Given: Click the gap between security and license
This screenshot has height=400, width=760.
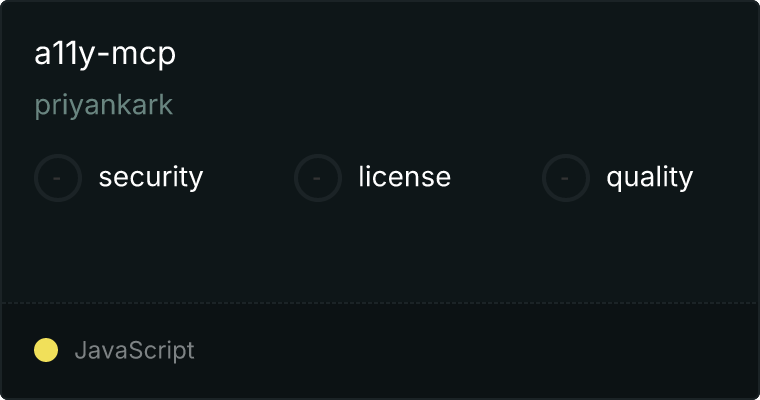Looking at the screenshot, I should [x=249, y=178].
